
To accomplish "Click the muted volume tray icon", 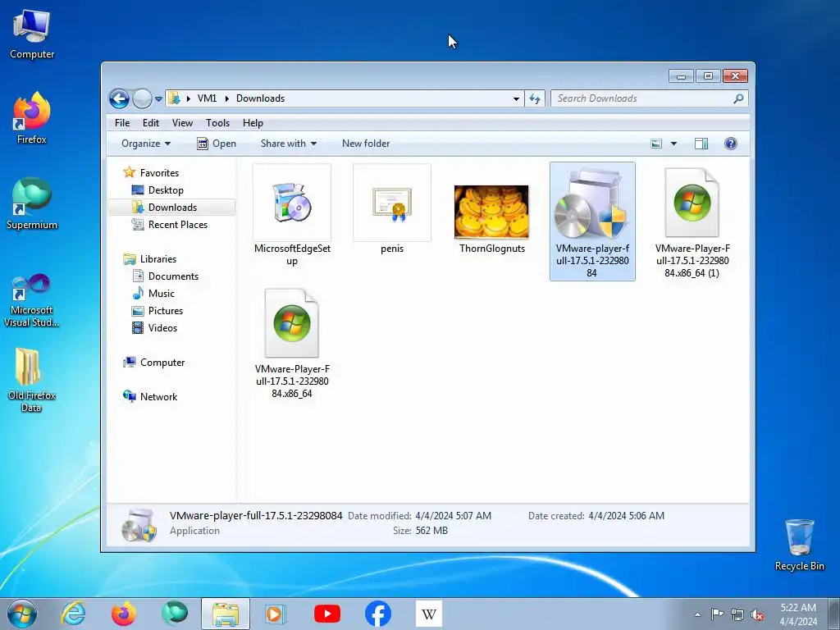I will 757,615.
